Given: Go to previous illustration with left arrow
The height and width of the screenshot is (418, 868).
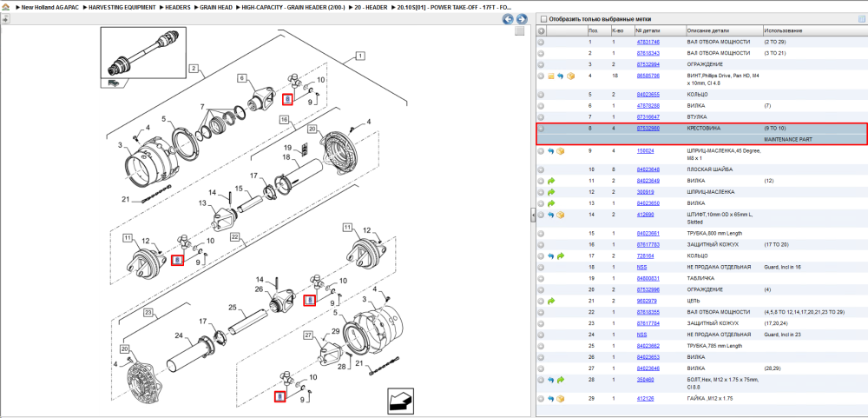Looking at the screenshot, I should [x=508, y=19].
